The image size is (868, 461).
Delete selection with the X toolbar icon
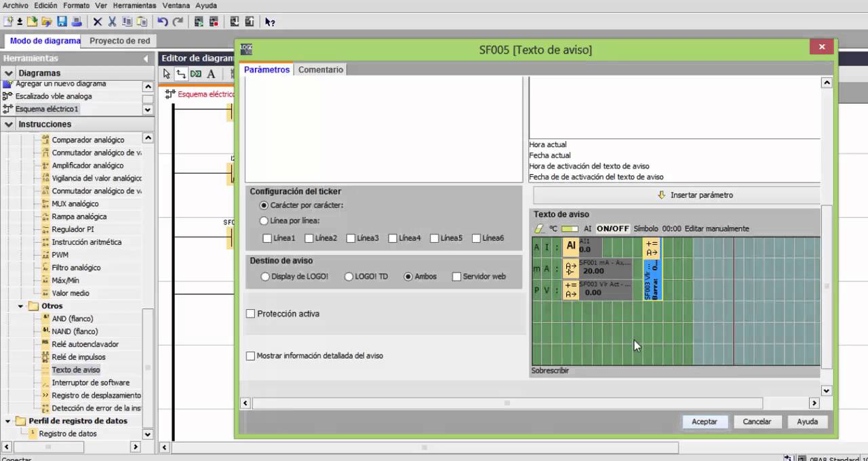tap(98, 22)
